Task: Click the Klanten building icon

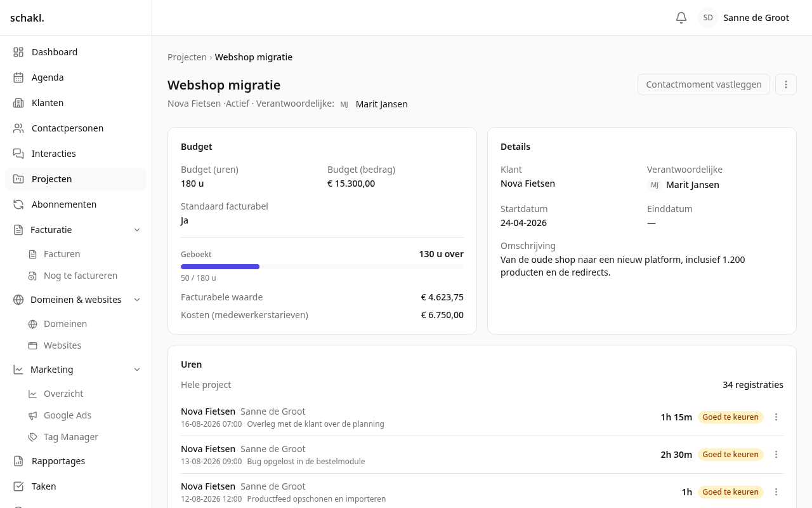Action: (x=18, y=103)
